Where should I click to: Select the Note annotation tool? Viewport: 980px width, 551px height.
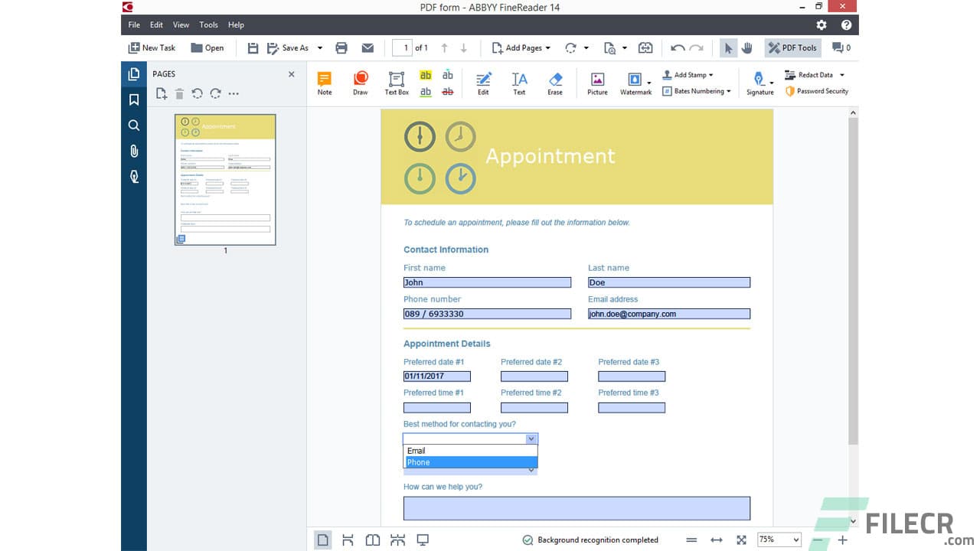[324, 82]
